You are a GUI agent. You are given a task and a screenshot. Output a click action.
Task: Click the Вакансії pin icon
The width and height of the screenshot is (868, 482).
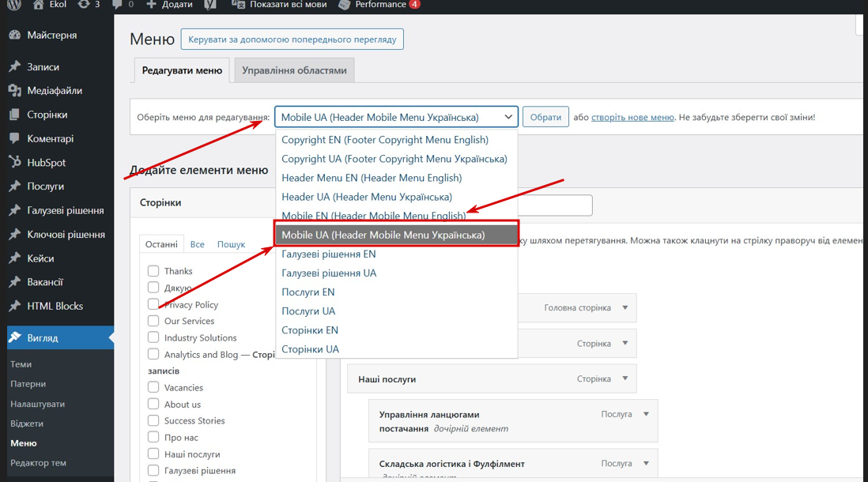click(15, 282)
